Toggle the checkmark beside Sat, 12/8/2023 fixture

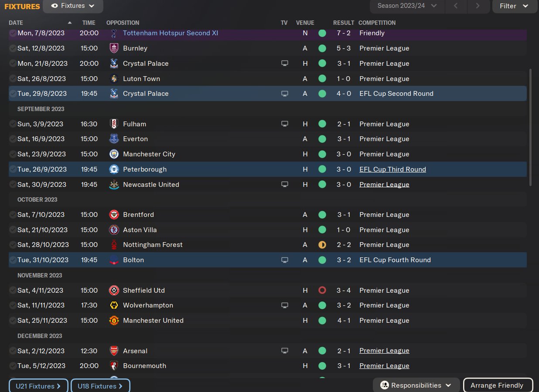[13, 48]
